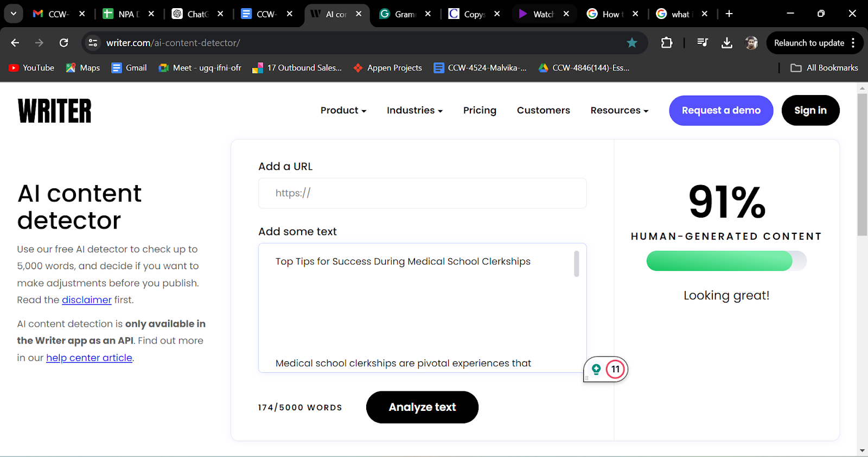View site information icon in address bar
The width and height of the screenshot is (868, 457).
coord(93,43)
